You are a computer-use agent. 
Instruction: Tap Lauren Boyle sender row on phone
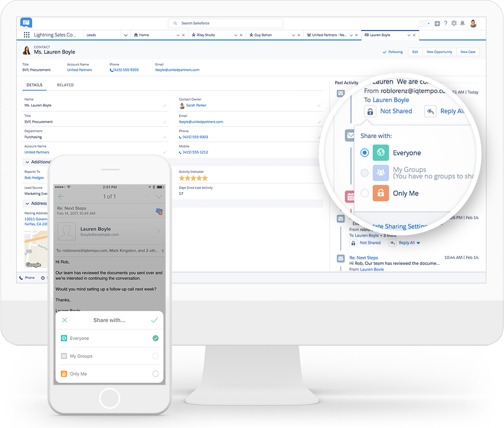110,232
